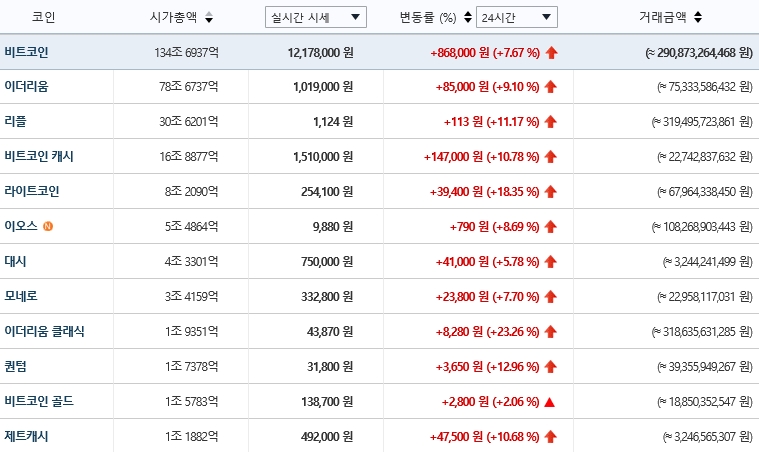Select the price 492,000 원
759x452 pixels.
(x=327, y=437)
